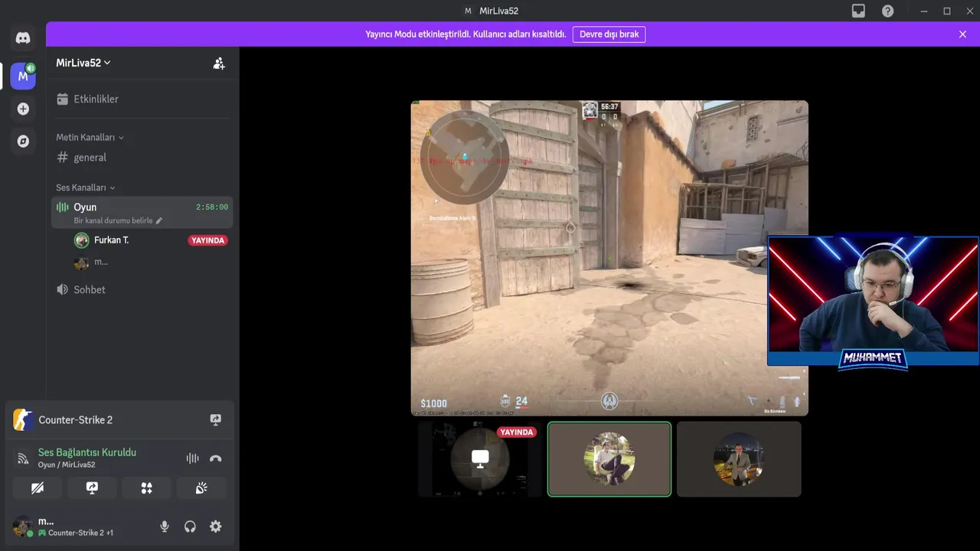Click the share your screen button

click(x=92, y=488)
